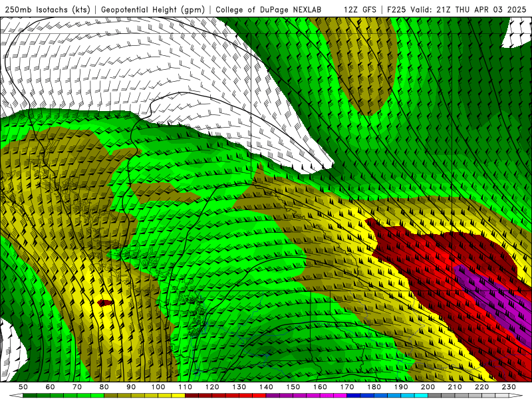The height and width of the screenshot is (399, 532).
Task: Click the 200 label on the color scale
Action: pyautogui.click(x=428, y=387)
